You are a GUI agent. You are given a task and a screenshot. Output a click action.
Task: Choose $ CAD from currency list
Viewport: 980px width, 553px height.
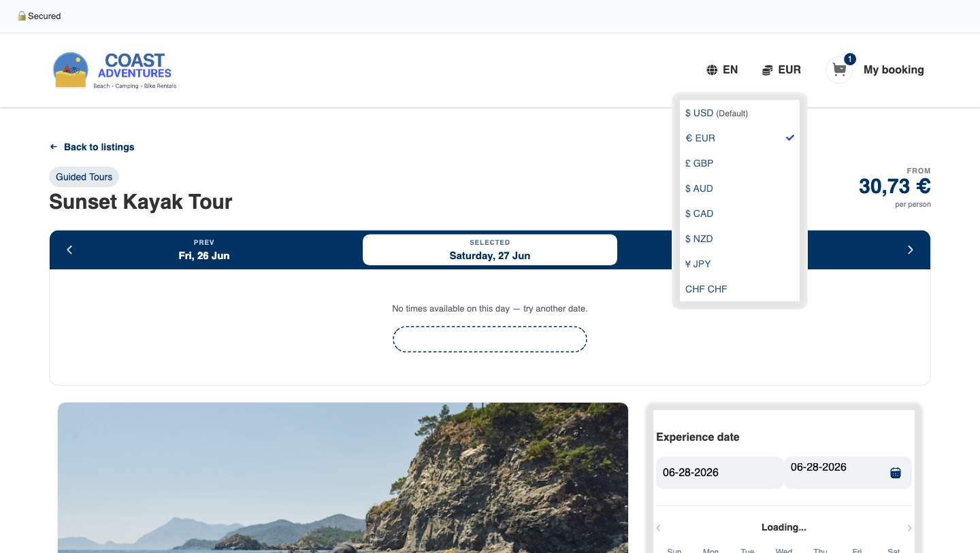tap(740, 214)
